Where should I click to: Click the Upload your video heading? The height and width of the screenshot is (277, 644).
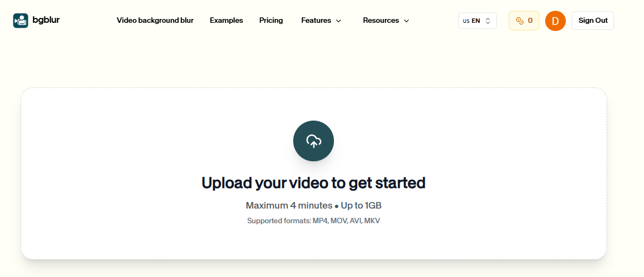(313, 183)
